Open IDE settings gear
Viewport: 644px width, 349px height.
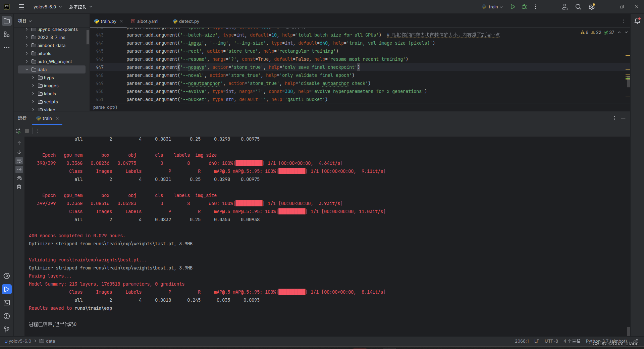pyautogui.click(x=592, y=7)
